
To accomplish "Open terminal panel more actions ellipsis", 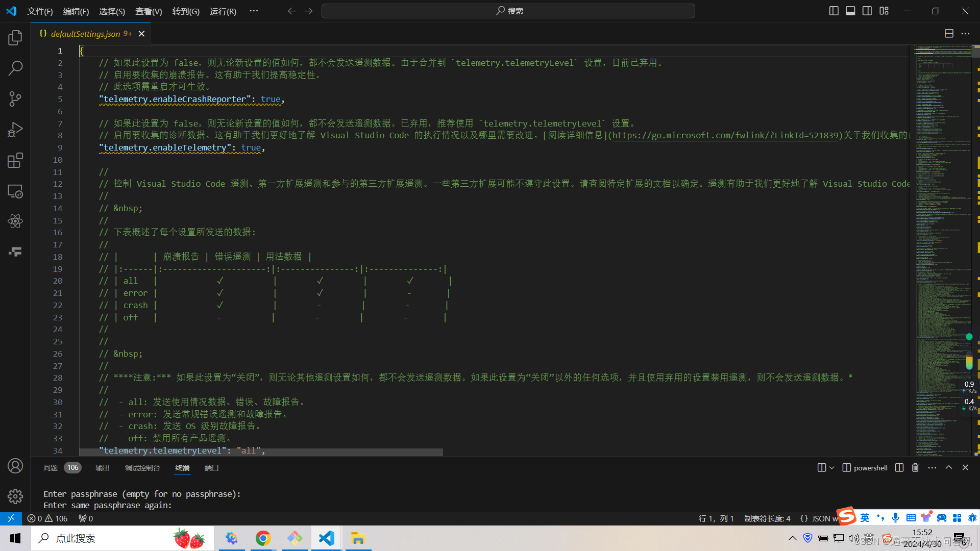I will (x=932, y=467).
